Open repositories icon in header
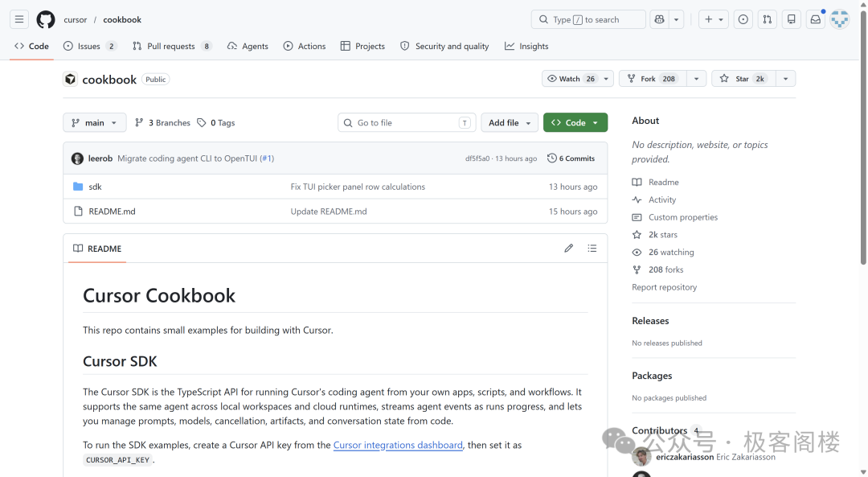This screenshot has height=477, width=868. [x=792, y=19]
